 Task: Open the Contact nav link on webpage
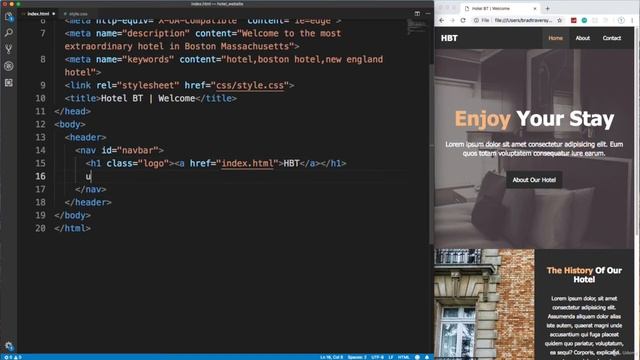coord(611,38)
